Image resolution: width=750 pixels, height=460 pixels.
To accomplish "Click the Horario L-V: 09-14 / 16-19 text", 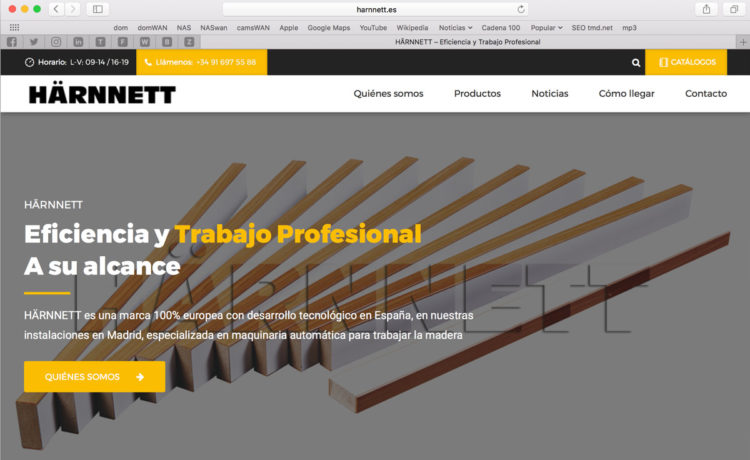I will [x=83, y=62].
